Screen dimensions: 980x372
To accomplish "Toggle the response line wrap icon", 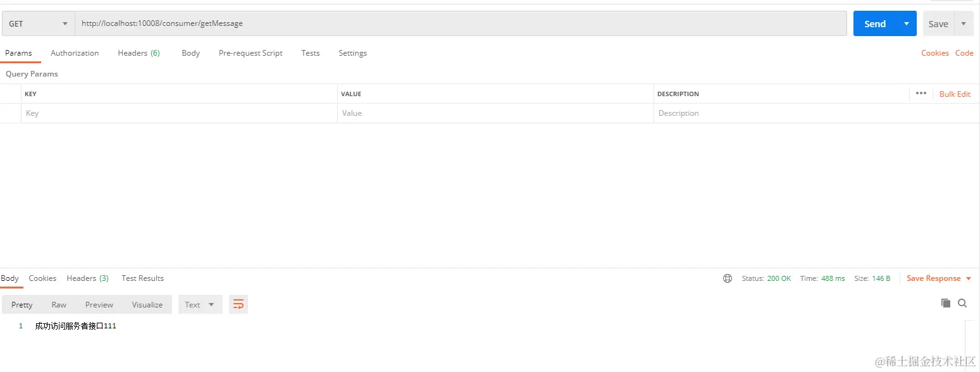I will tap(239, 304).
